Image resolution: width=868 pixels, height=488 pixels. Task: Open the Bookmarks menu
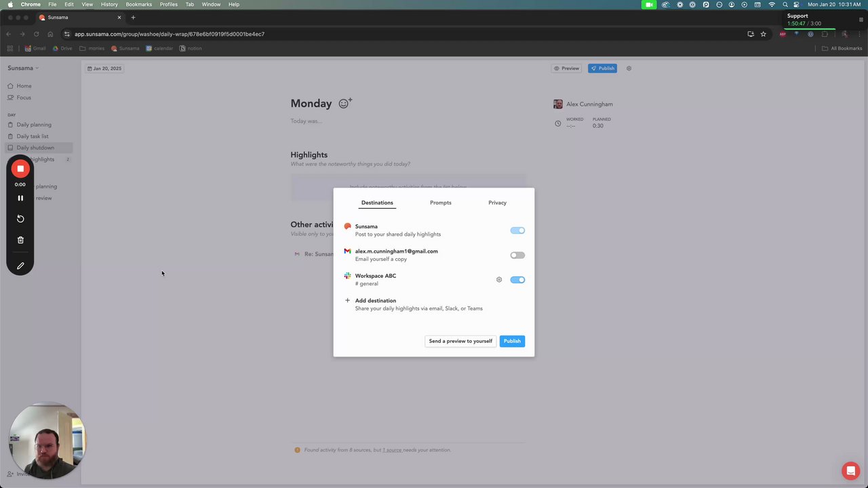138,5
